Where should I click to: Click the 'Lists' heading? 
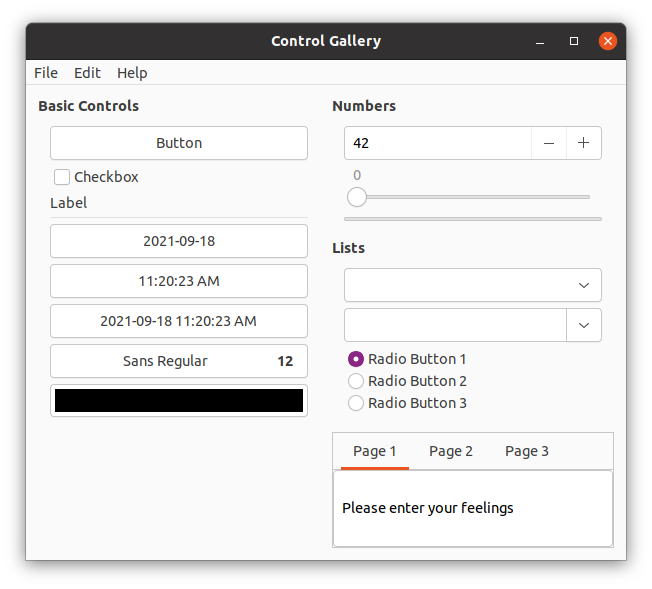tap(348, 248)
